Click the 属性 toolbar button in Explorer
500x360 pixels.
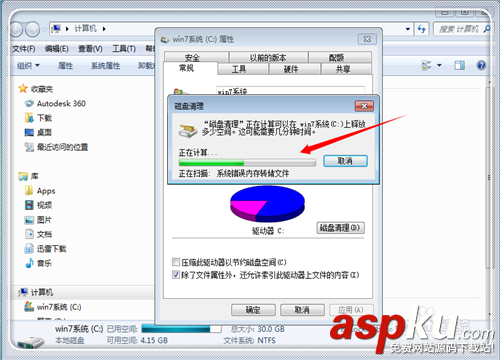[65, 65]
